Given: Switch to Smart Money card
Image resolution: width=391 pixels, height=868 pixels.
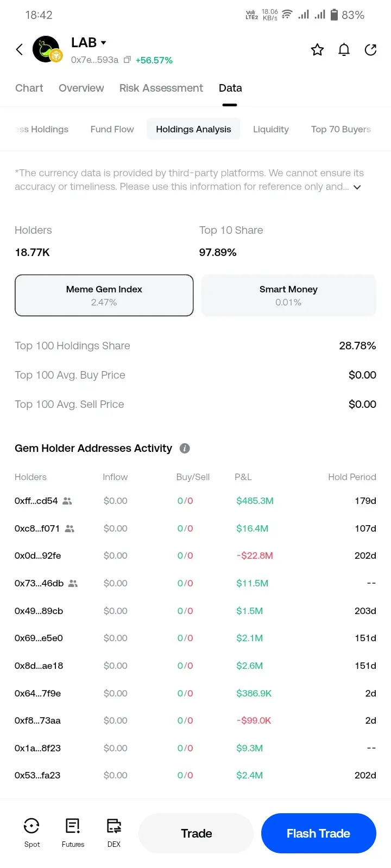Looking at the screenshot, I should coord(288,295).
